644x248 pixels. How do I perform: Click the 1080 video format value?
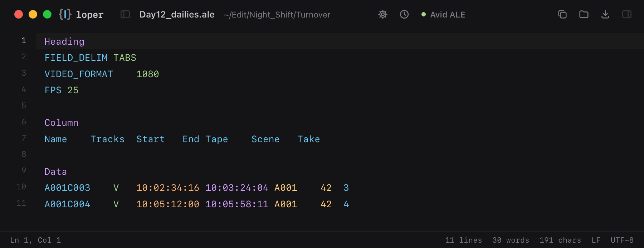click(148, 74)
